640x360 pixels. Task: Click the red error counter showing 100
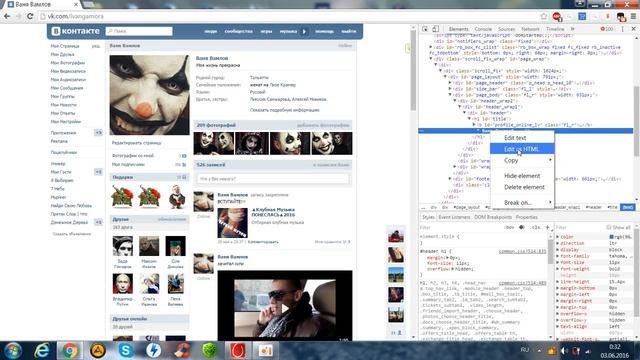[x=607, y=29]
